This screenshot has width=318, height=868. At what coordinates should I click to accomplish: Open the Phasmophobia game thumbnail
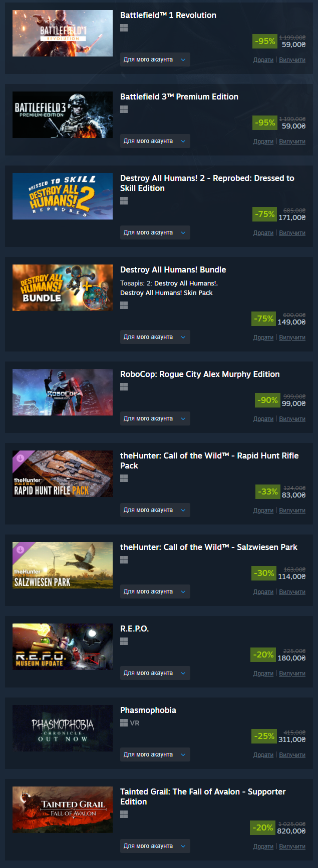(63, 728)
